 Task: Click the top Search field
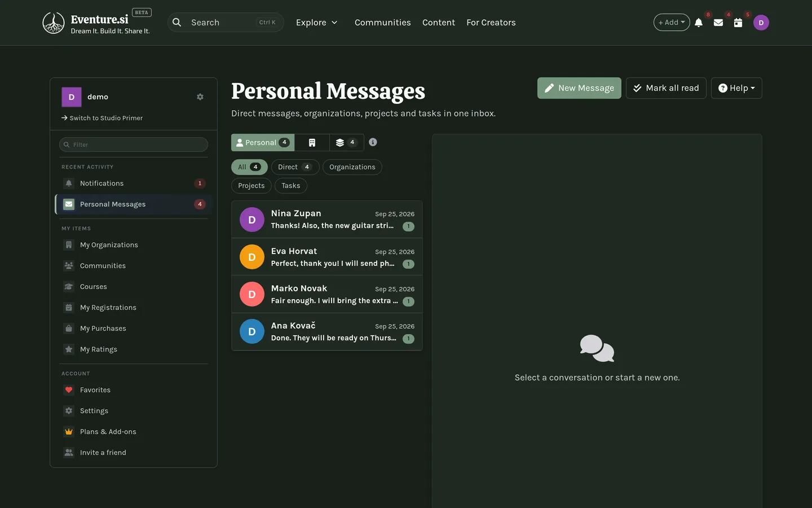click(226, 23)
